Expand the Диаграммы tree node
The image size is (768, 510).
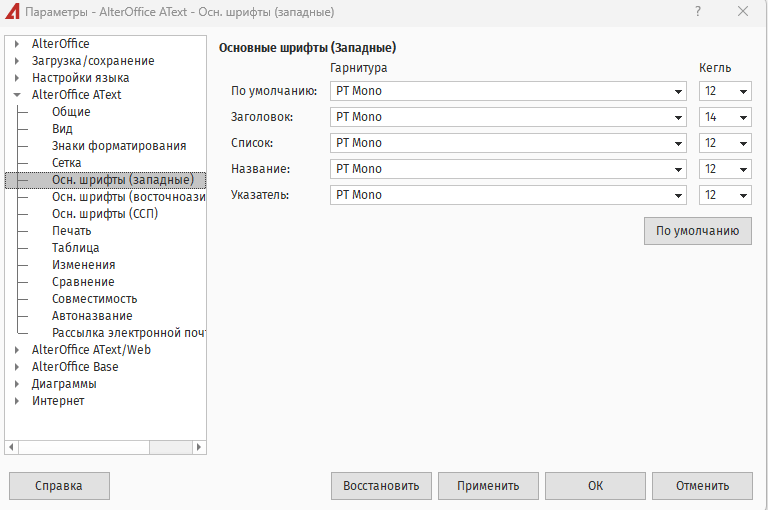(x=17, y=384)
